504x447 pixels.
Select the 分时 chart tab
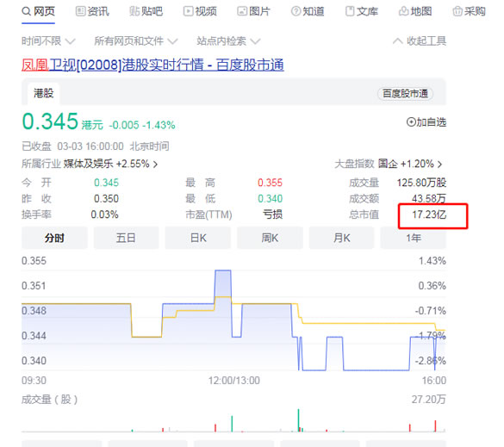click(x=54, y=238)
